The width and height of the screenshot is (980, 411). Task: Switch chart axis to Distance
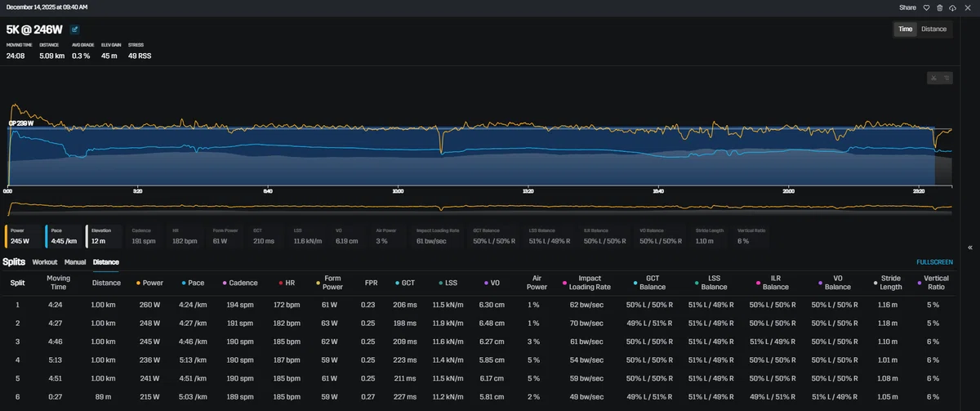[x=933, y=29]
